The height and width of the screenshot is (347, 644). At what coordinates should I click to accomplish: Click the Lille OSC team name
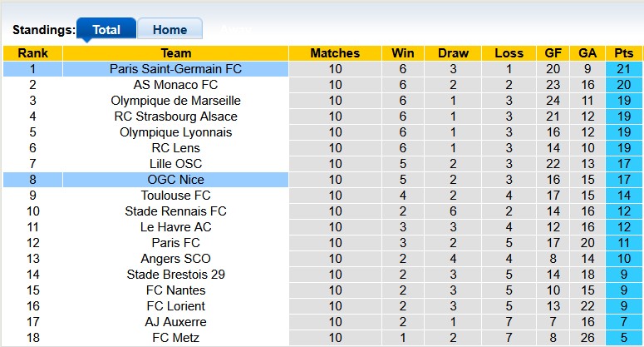pyautogui.click(x=175, y=164)
